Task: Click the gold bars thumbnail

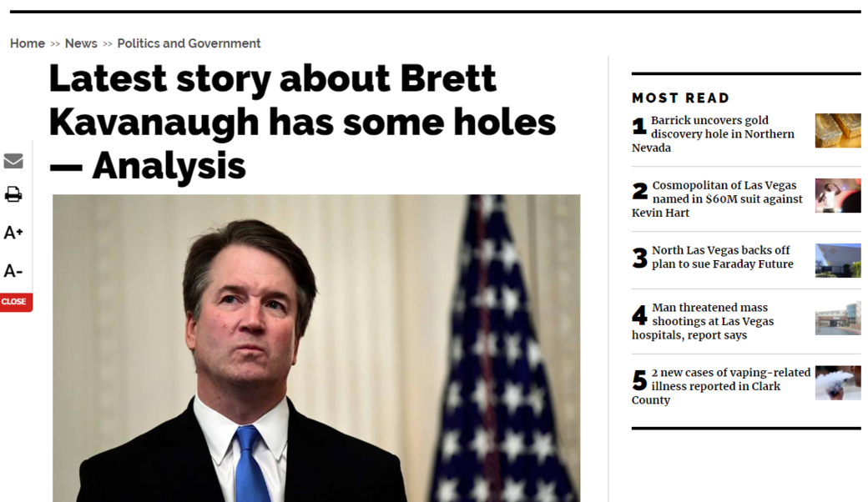Action: pyautogui.click(x=837, y=131)
